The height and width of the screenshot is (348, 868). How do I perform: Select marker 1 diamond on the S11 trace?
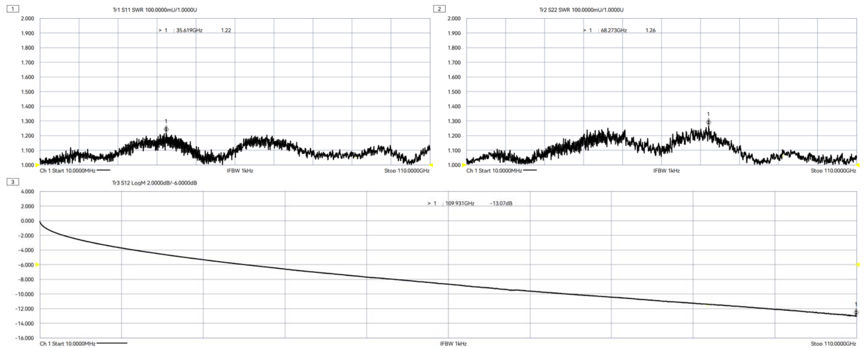(166, 129)
